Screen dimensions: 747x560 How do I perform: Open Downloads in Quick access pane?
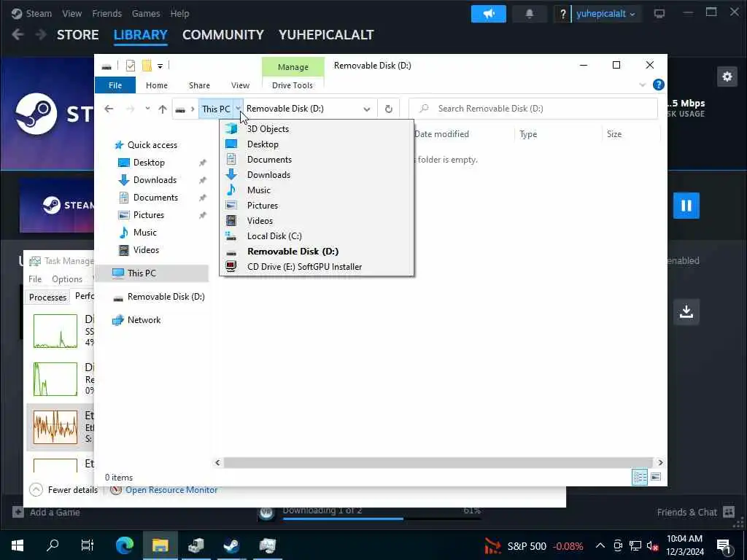[155, 180]
